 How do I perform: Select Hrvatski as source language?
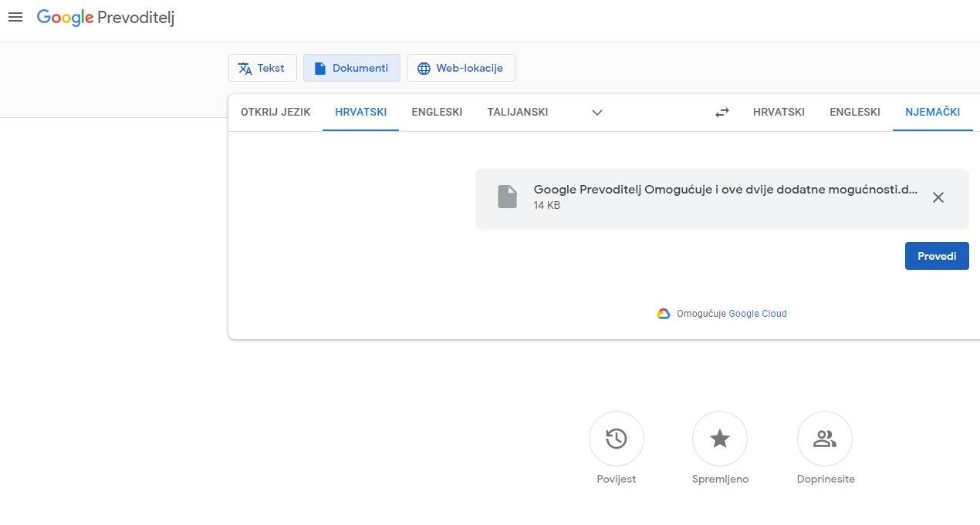360,112
